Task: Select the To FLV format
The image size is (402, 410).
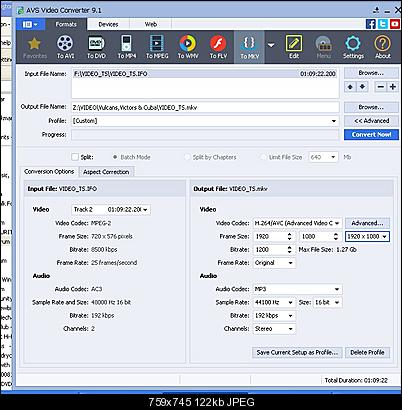Action: (x=218, y=48)
